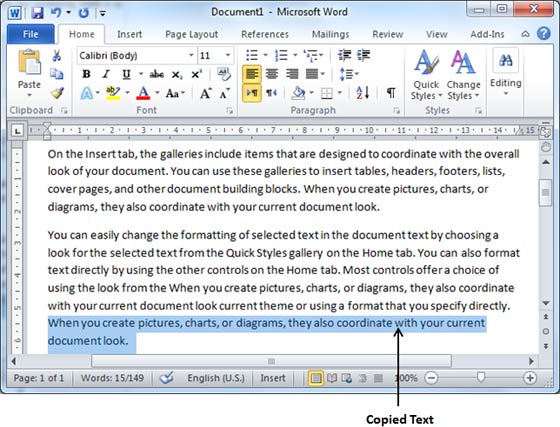Switch to the Insert tab

(129, 34)
